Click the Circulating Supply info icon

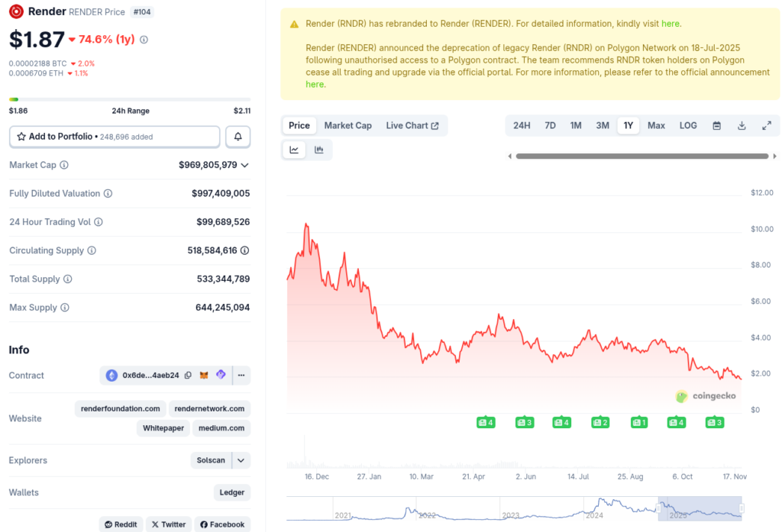92,250
